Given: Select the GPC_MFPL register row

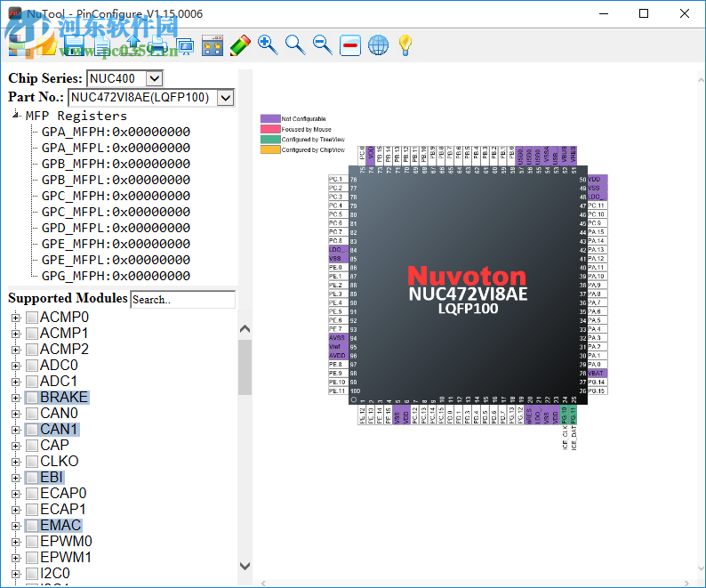Looking at the screenshot, I should point(116,212).
